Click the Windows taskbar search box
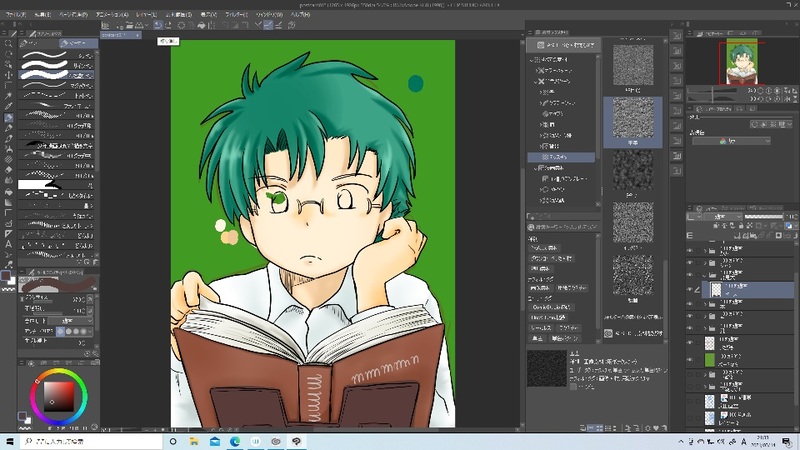The image size is (800, 450). click(91, 441)
